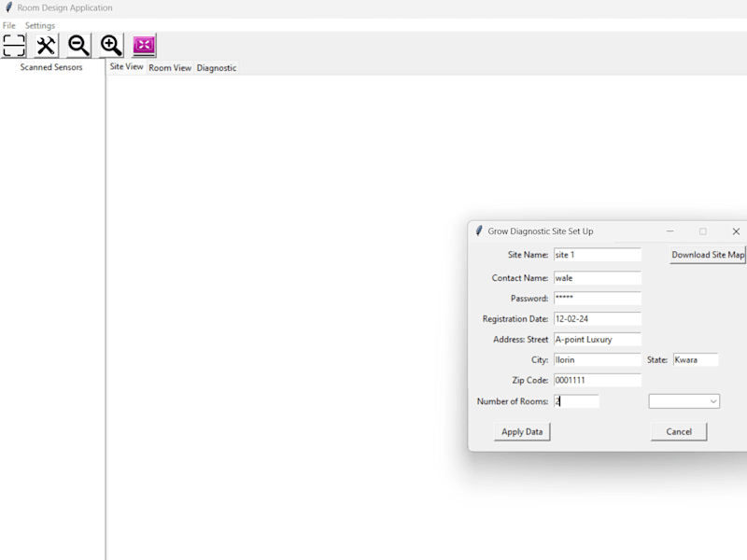Click the fit-to-frame brackets toolbar icon

click(14, 46)
